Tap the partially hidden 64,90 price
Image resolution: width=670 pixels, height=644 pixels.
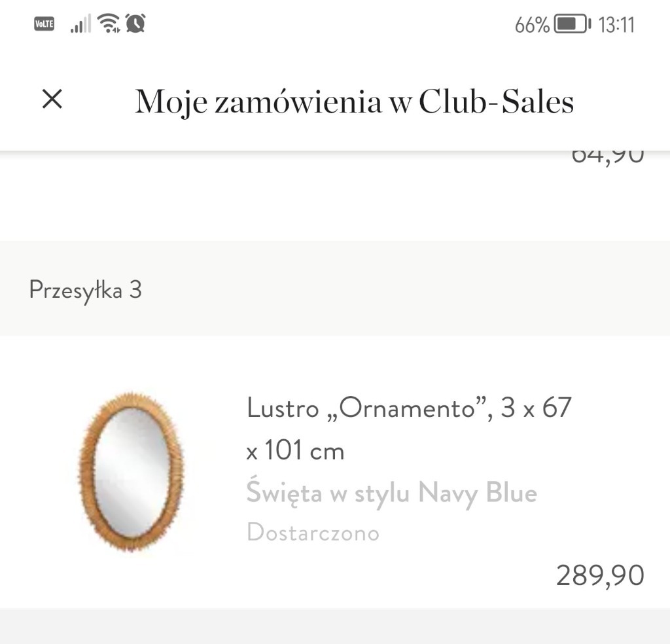(607, 157)
